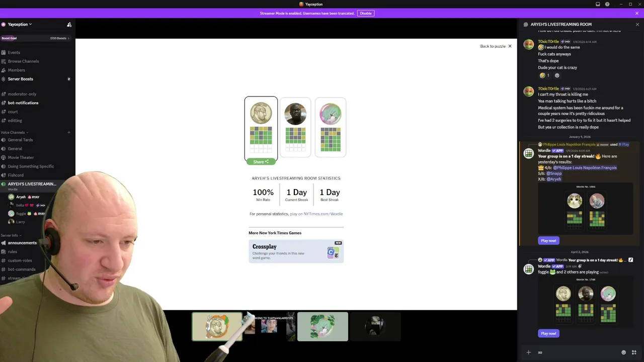Image resolution: width=644 pixels, height=362 pixels.
Task: Click Play now! under Wordle No. 1748
Action: click(548, 333)
